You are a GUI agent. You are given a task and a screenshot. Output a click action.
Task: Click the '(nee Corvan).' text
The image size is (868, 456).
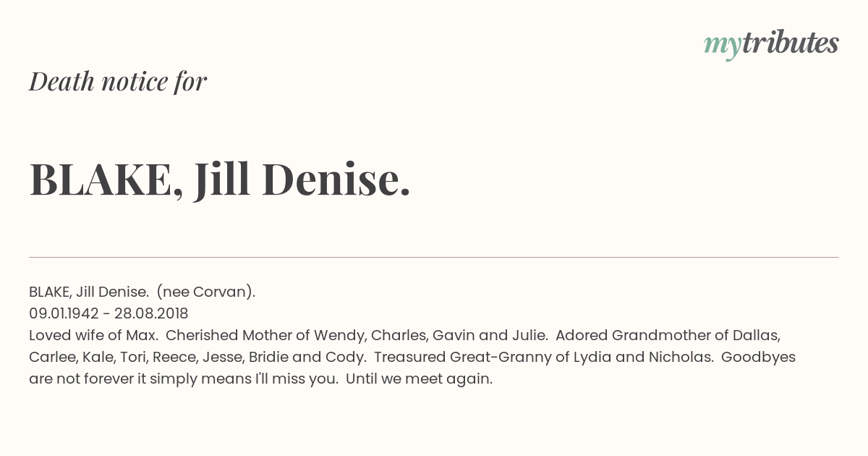(206, 292)
